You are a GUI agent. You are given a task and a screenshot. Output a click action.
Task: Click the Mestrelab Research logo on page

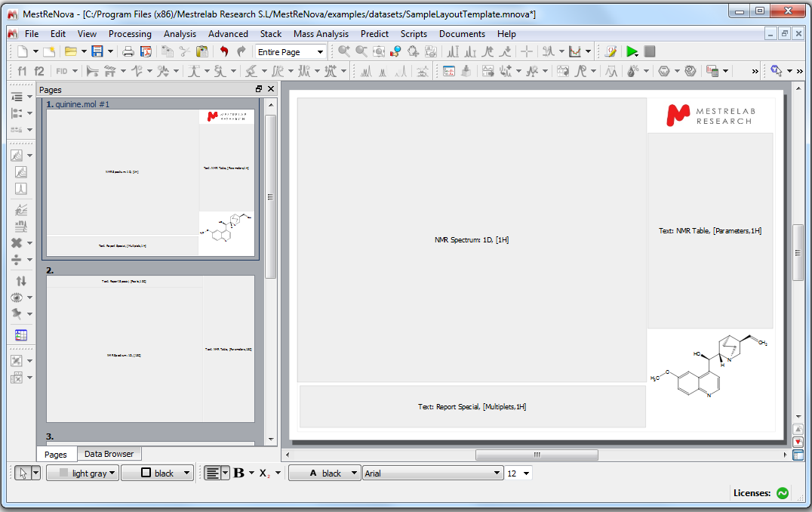pyautogui.click(x=710, y=116)
